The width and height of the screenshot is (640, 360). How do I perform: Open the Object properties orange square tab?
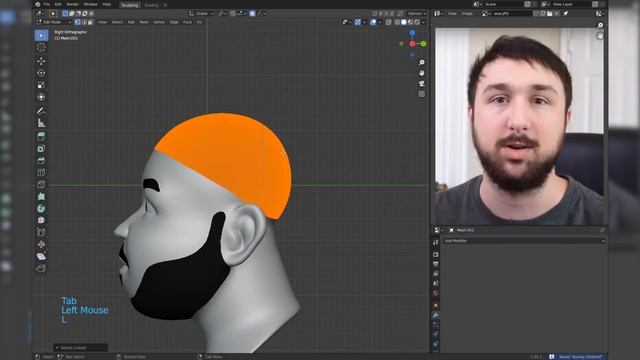[x=436, y=305]
